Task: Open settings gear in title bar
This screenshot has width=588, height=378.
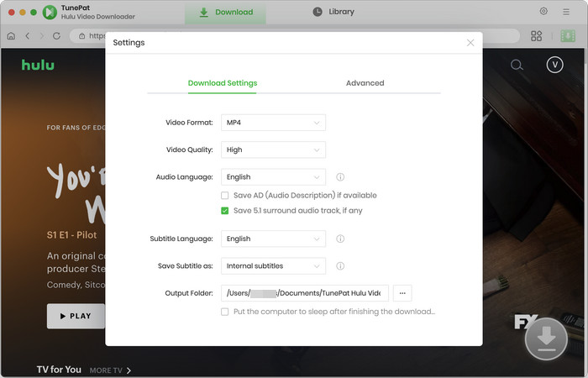Action: click(x=543, y=11)
